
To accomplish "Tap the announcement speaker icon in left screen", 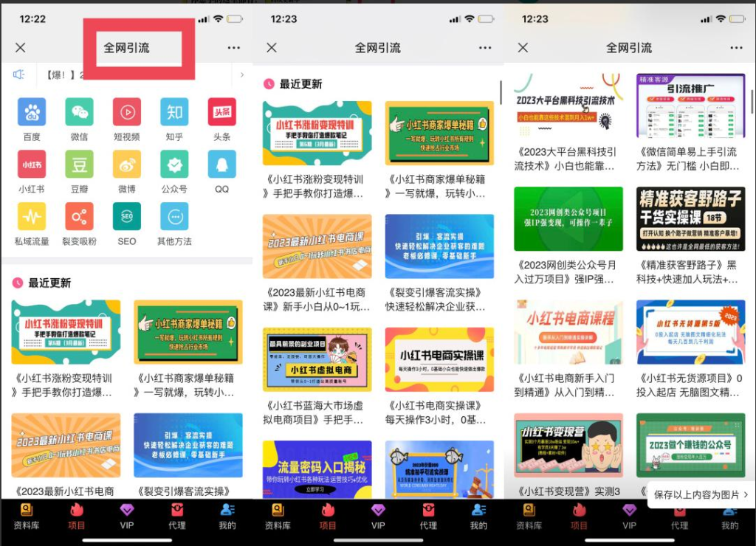I will click(x=18, y=75).
